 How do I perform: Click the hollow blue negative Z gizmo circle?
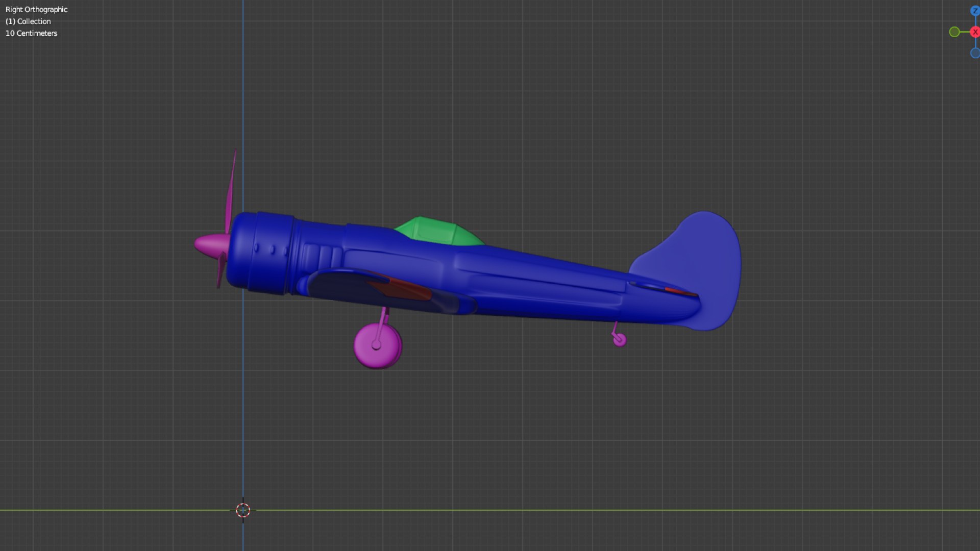click(x=975, y=53)
